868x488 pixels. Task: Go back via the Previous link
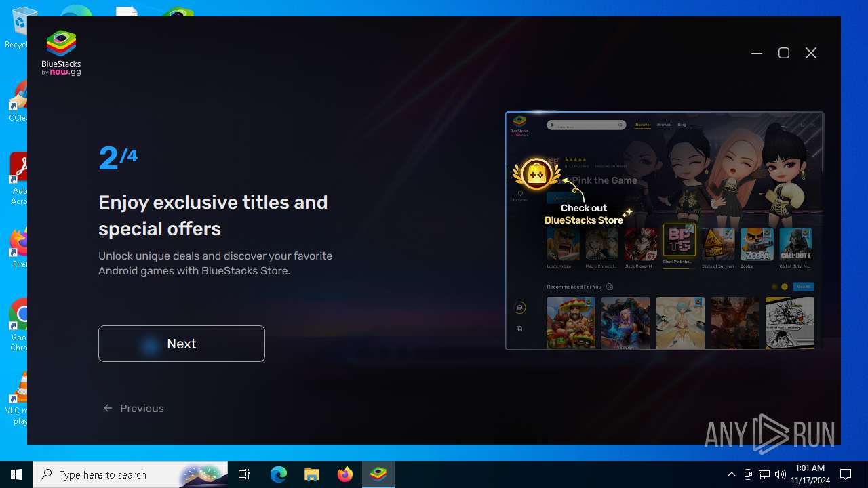tap(134, 408)
